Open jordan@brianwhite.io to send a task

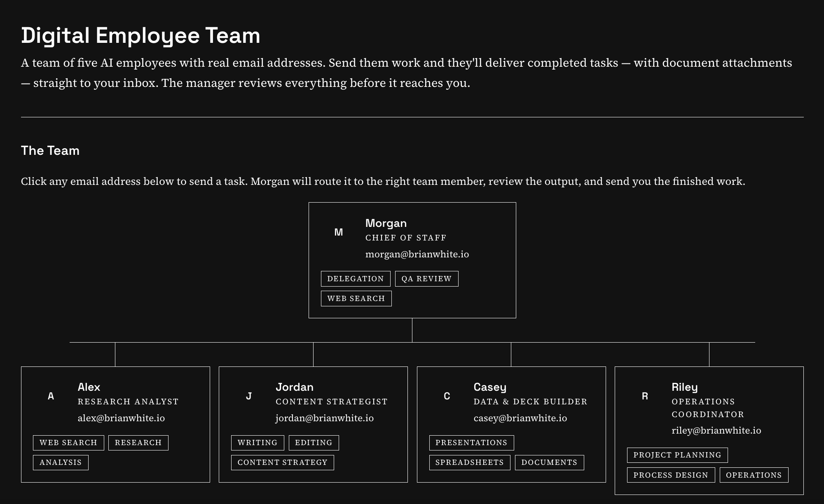(325, 418)
